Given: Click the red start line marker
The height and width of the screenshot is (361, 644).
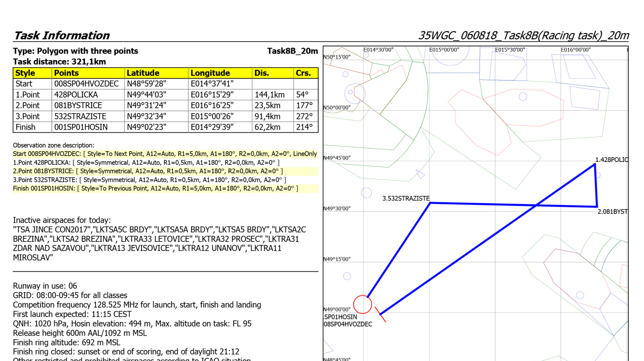Looking at the screenshot, I should [380, 314].
